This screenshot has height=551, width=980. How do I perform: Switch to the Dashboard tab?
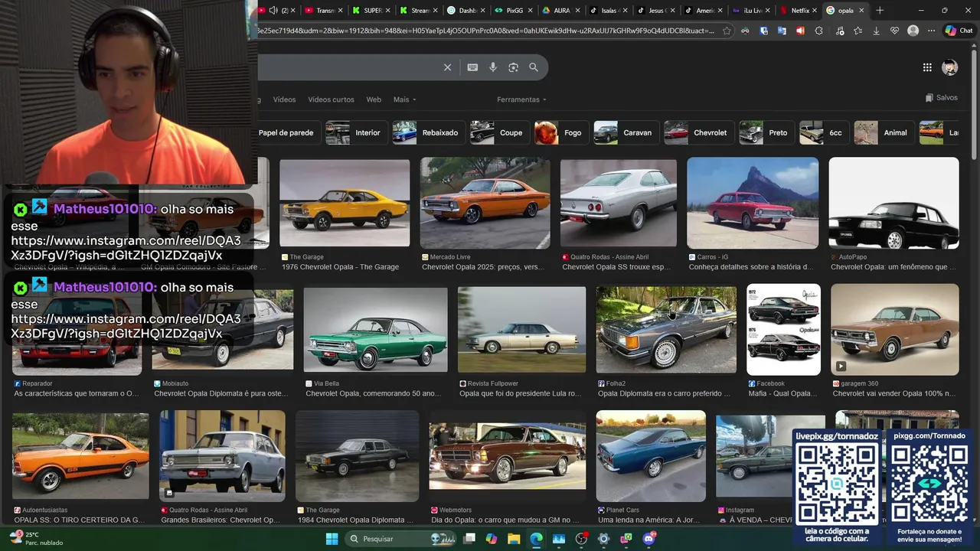(466, 11)
